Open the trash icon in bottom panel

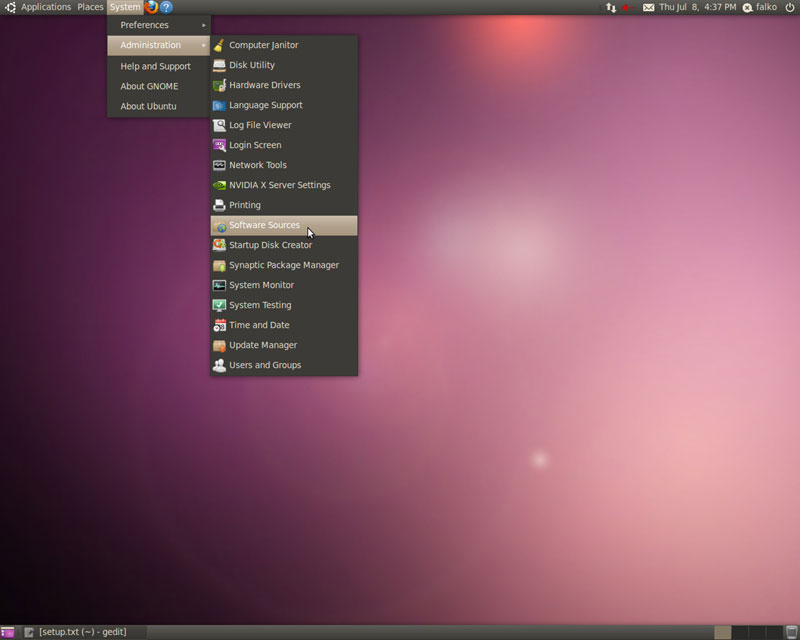coord(791,632)
